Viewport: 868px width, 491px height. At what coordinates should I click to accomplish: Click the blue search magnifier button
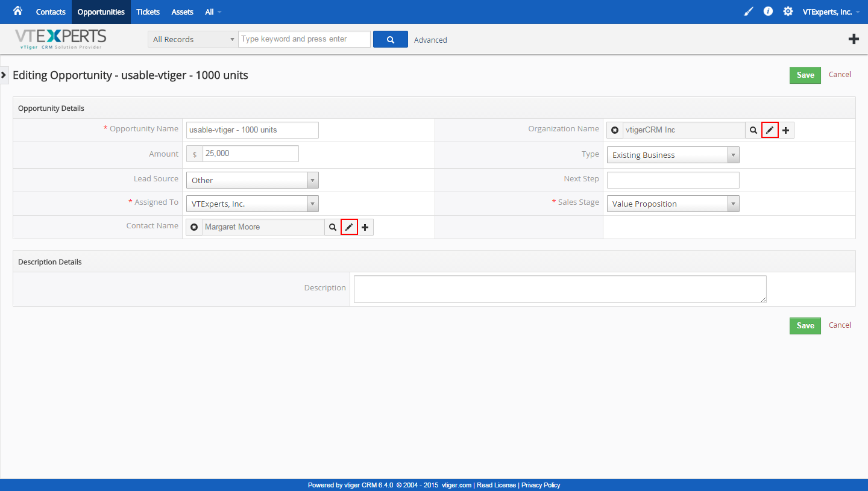(391, 39)
